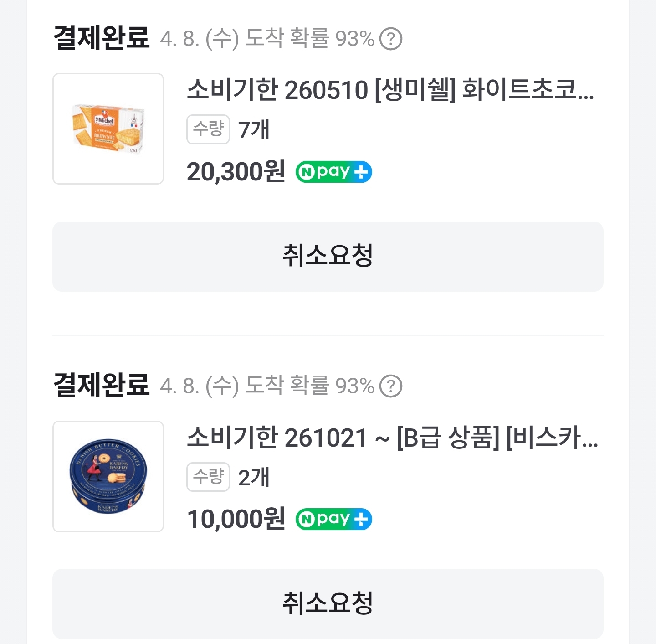Click 수량 badge on the 2개 order

click(208, 477)
